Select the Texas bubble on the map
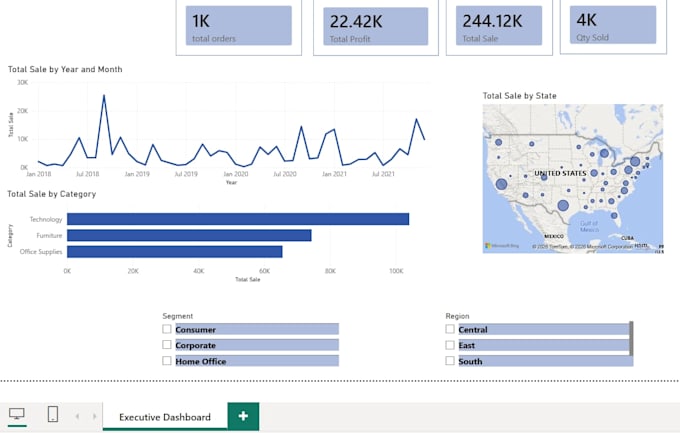Viewport: 680px width, 433px height. (x=563, y=205)
